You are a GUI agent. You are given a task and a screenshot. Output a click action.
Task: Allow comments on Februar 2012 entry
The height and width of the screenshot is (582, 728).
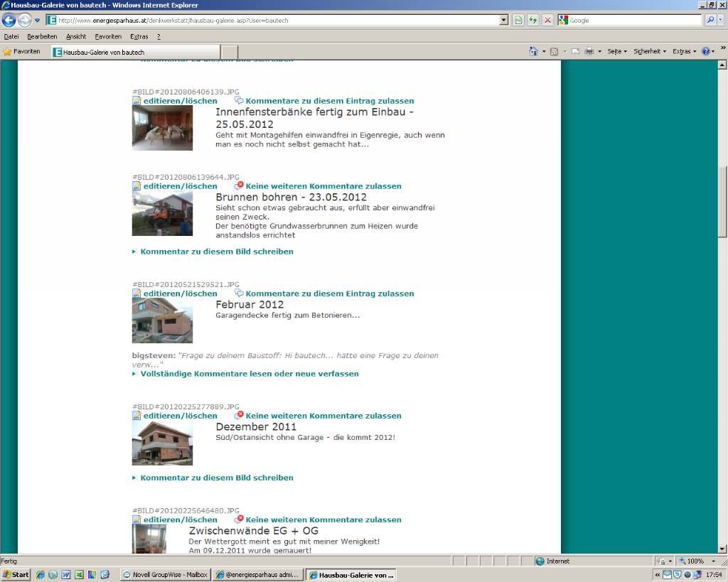tap(329, 293)
